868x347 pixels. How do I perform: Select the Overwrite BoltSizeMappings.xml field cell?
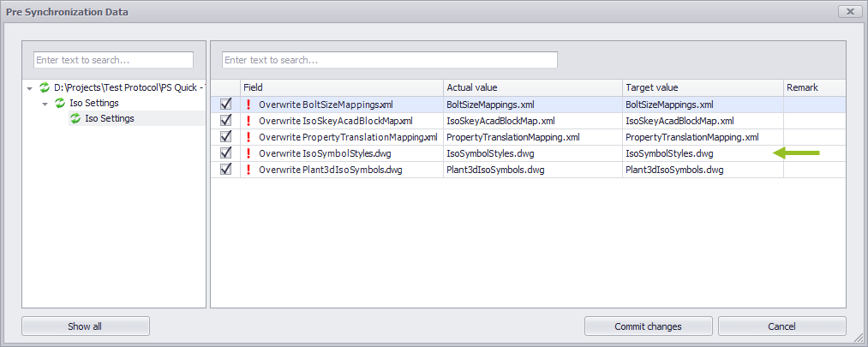click(x=342, y=105)
